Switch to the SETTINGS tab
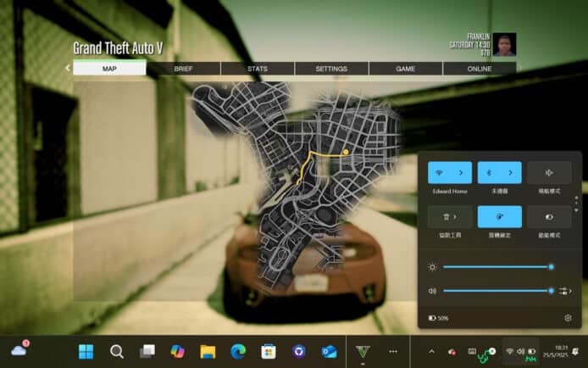Screen dimensions: 588x368 point(331,68)
